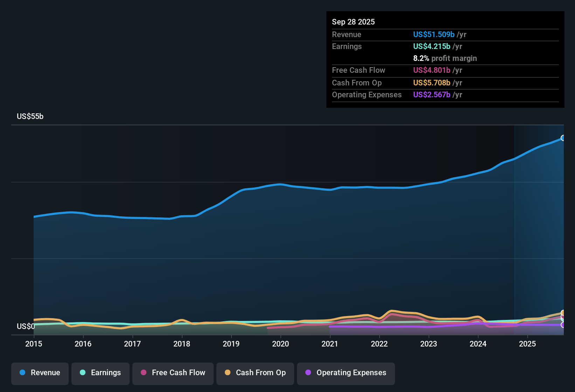The width and height of the screenshot is (575, 392).
Task: Click the teal Earnings legend dot
Action: pos(83,373)
